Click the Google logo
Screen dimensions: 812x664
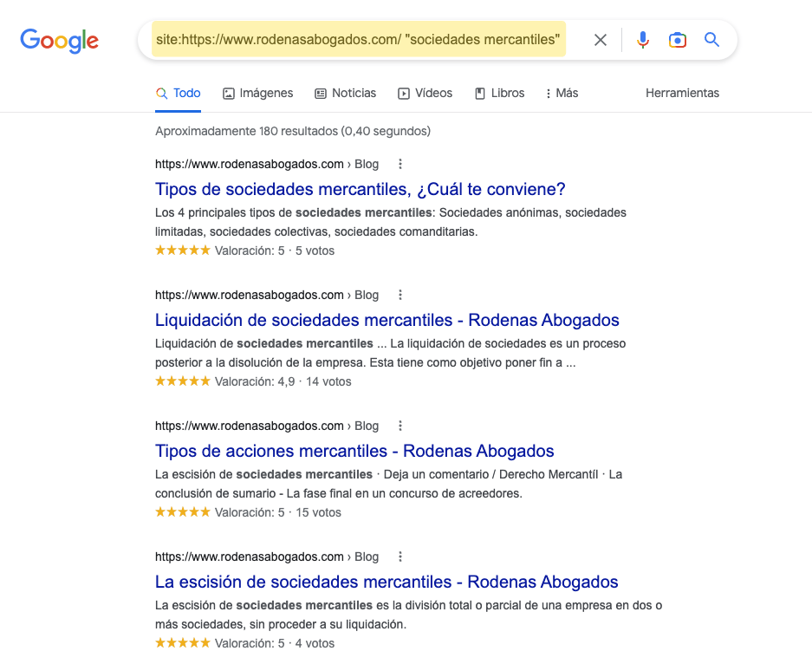pos(59,40)
